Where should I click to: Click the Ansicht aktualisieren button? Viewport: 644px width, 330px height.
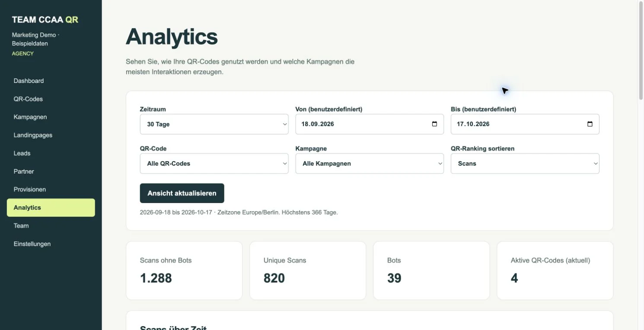tap(182, 193)
